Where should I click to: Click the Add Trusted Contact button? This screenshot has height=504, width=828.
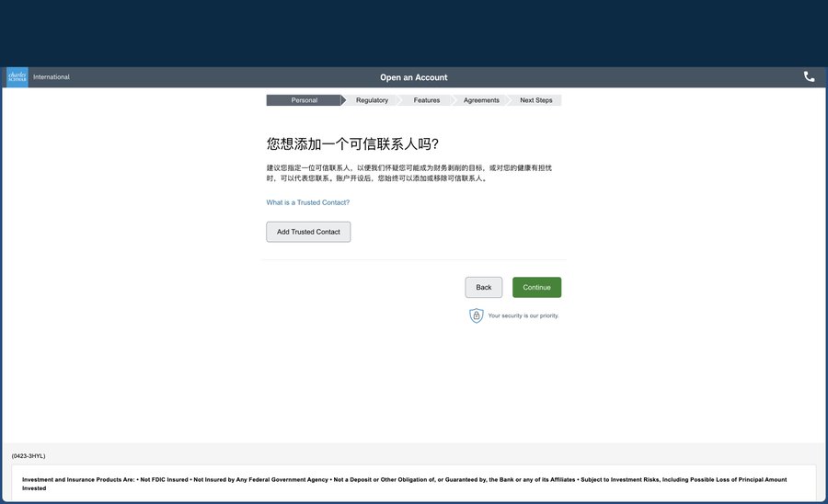(x=308, y=232)
